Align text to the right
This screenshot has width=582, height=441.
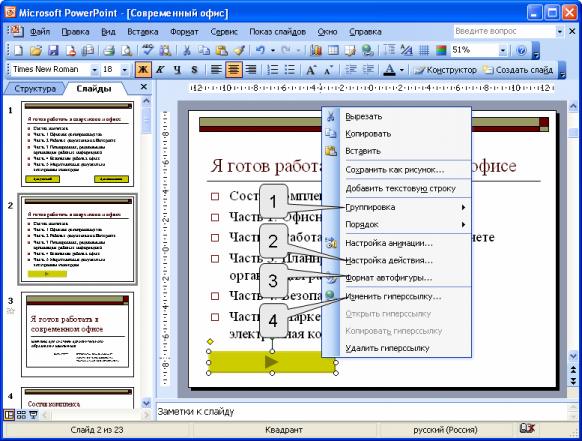pyautogui.click(x=251, y=70)
